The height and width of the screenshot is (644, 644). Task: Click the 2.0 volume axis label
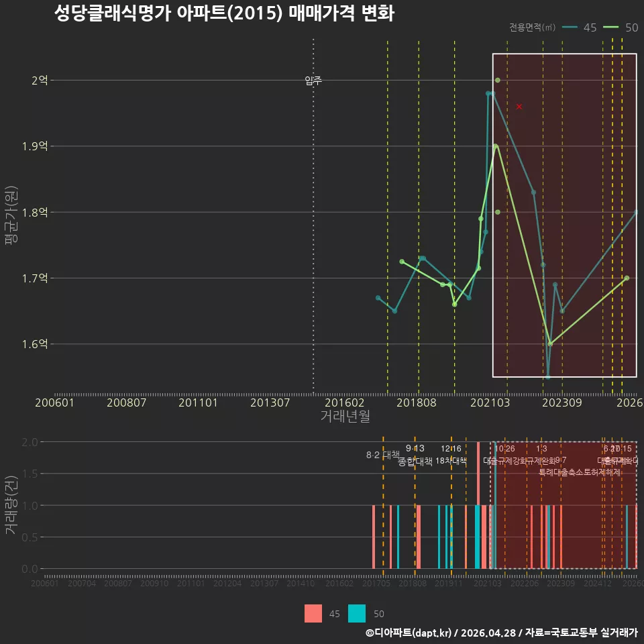coord(30,442)
